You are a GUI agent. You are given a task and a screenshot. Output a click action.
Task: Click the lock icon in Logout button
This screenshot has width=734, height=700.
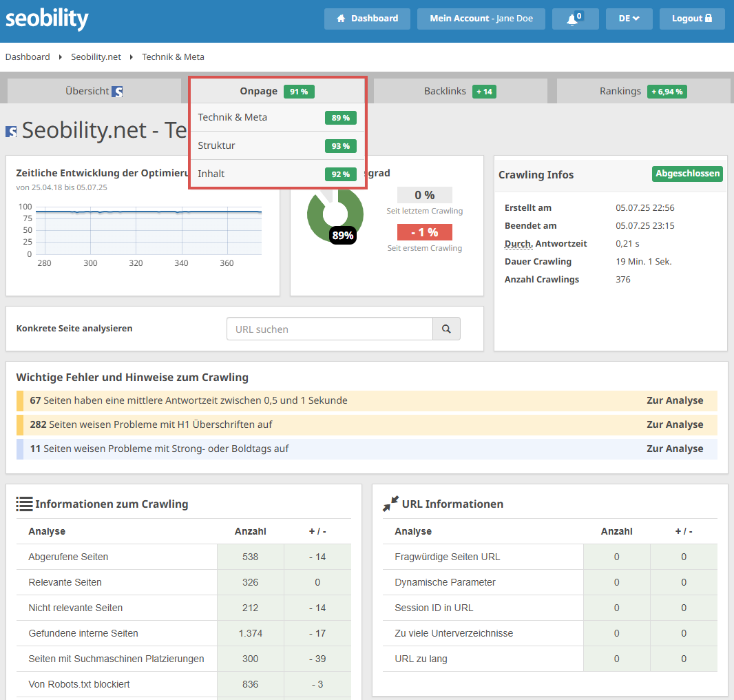(709, 18)
